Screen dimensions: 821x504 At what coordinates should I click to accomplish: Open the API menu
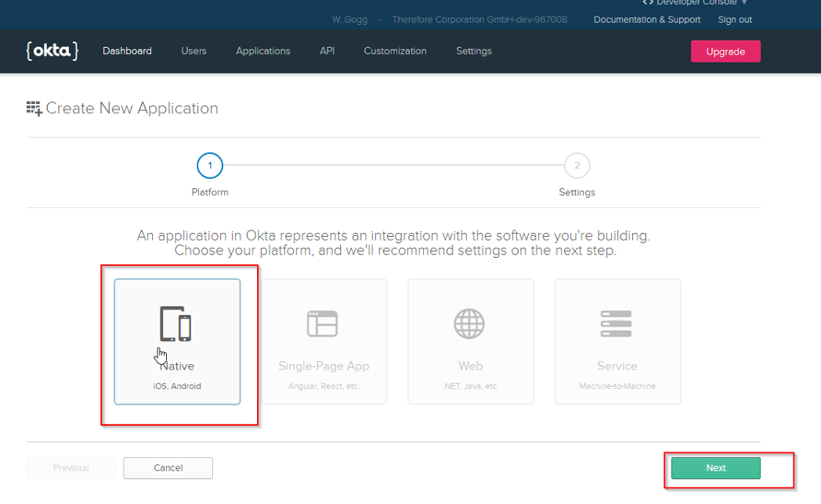(327, 52)
